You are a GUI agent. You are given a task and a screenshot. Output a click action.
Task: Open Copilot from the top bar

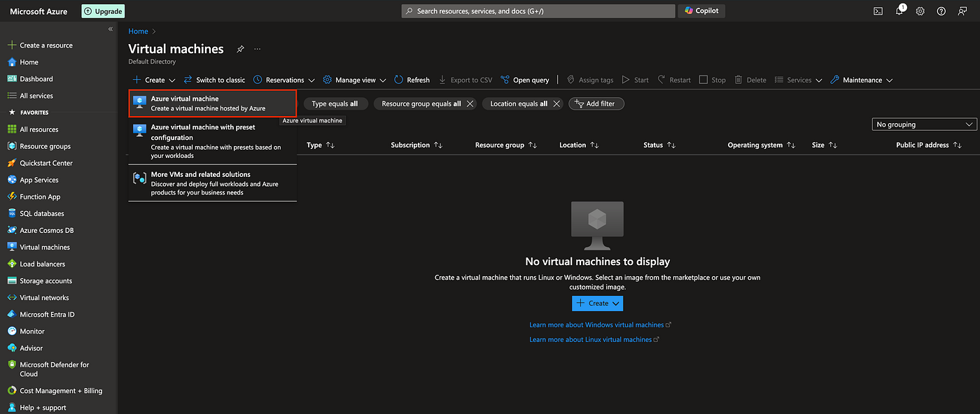pyautogui.click(x=701, y=10)
